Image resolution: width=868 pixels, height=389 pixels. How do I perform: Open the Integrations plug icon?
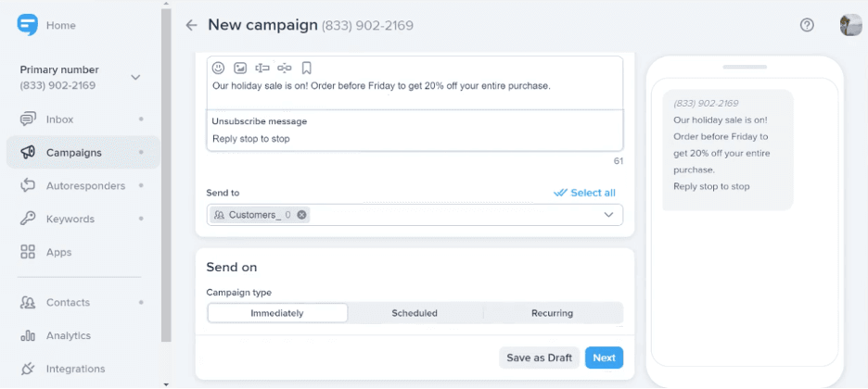28,369
